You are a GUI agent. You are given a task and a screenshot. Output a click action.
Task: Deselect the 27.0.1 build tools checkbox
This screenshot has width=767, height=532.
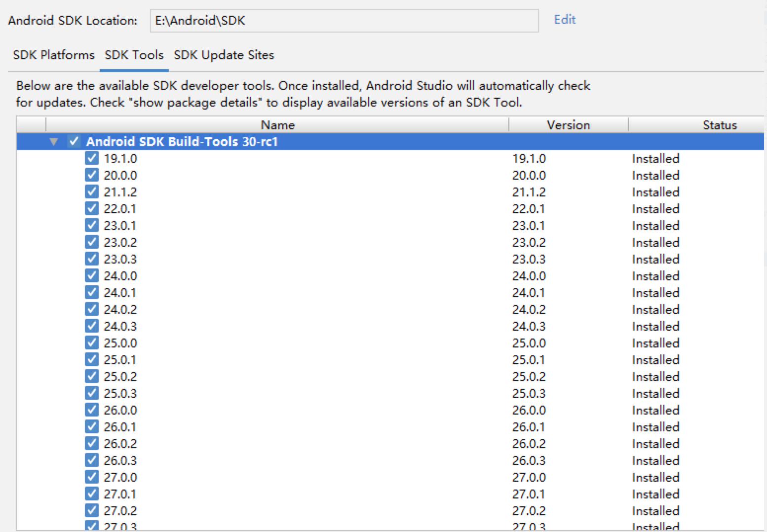click(91, 494)
